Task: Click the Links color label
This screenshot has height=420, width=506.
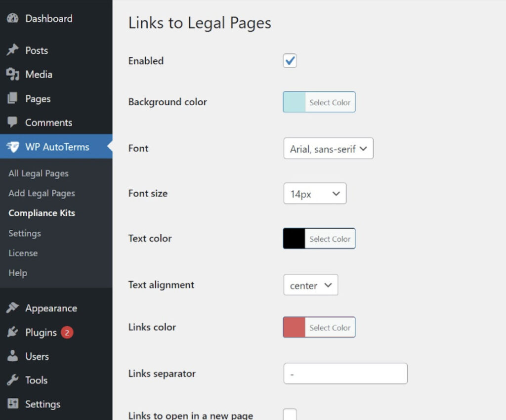Action: click(x=152, y=327)
